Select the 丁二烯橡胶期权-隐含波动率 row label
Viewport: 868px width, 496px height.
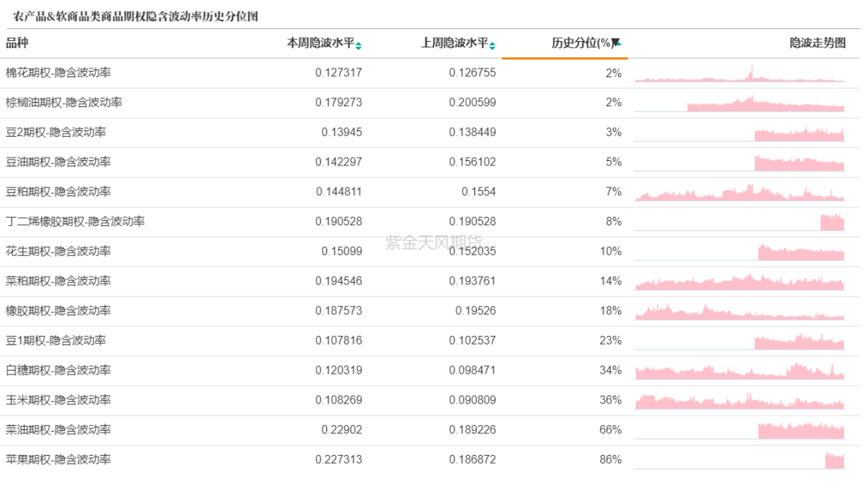pyautogui.click(x=75, y=221)
